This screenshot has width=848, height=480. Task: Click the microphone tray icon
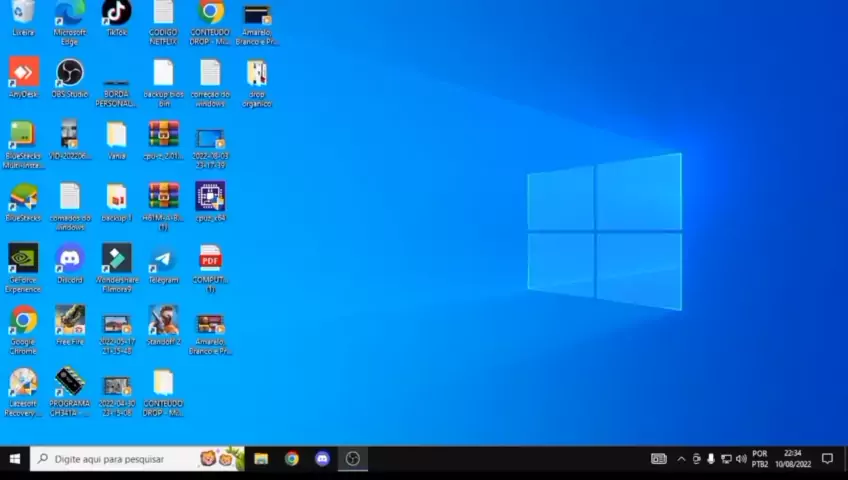tap(711, 459)
